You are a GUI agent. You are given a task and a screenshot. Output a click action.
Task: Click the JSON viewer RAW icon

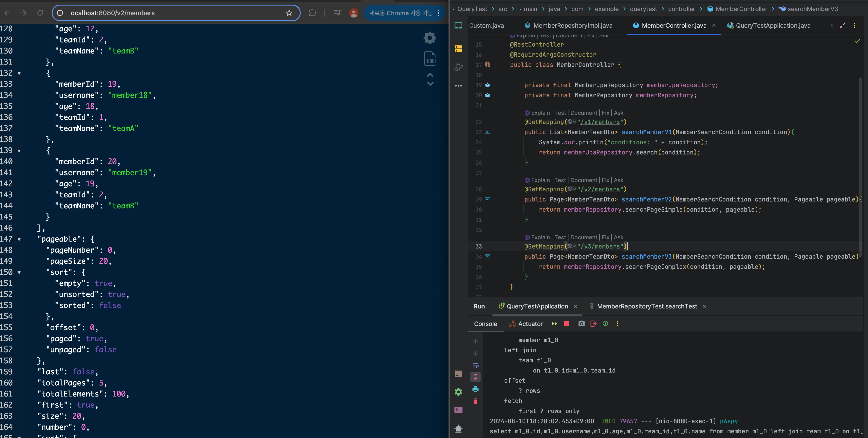coord(430,59)
